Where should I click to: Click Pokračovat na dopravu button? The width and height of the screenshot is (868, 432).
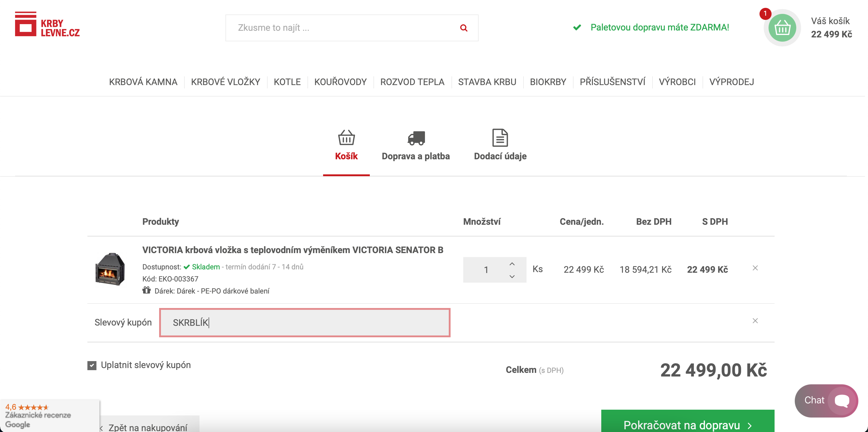click(x=687, y=421)
